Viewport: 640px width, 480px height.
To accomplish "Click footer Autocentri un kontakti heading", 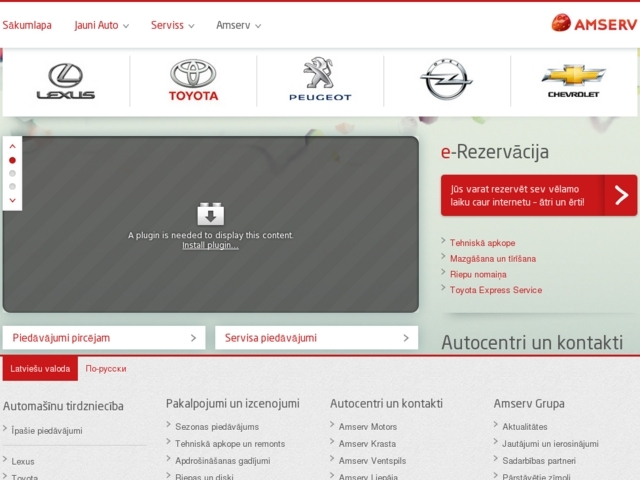I will (x=386, y=404).
